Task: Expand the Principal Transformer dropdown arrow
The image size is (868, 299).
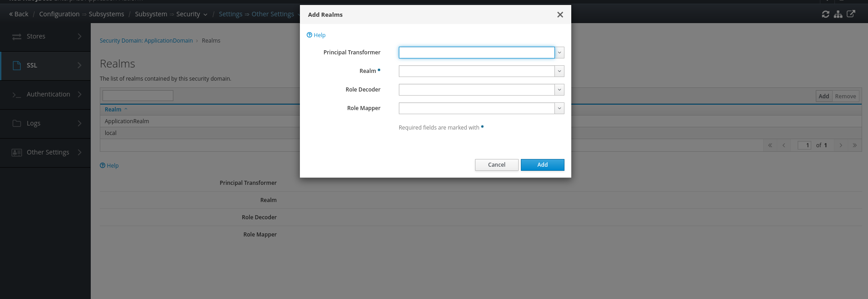Action: pyautogui.click(x=559, y=53)
